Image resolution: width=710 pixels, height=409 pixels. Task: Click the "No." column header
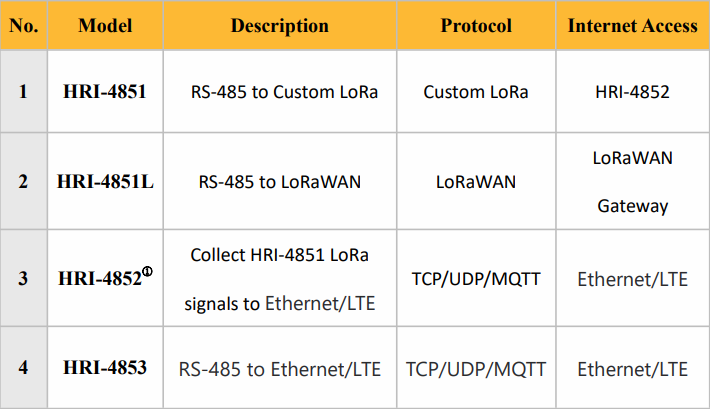pyautogui.click(x=23, y=26)
